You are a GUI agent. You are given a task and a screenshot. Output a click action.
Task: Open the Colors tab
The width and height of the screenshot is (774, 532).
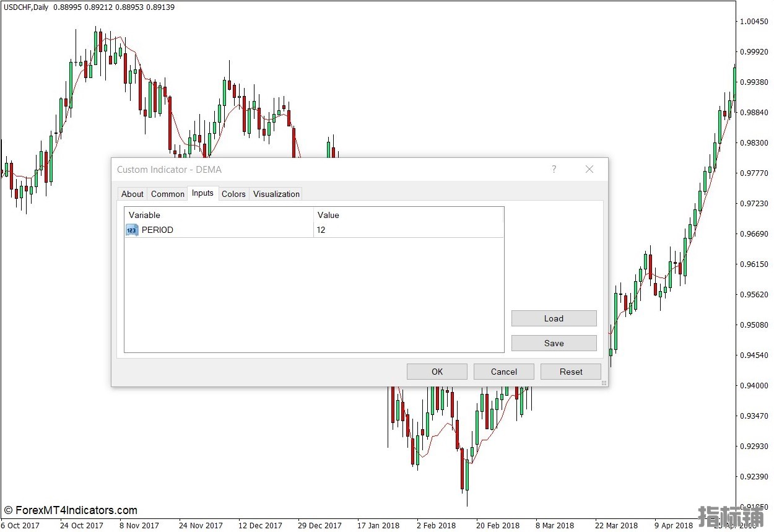pyautogui.click(x=233, y=194)
